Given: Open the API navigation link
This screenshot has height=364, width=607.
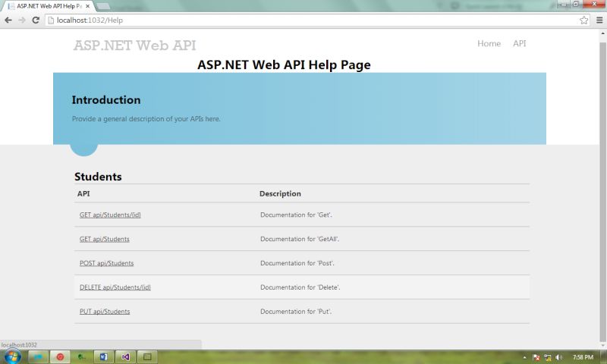Looking at the screenshot, I should 520,44.
